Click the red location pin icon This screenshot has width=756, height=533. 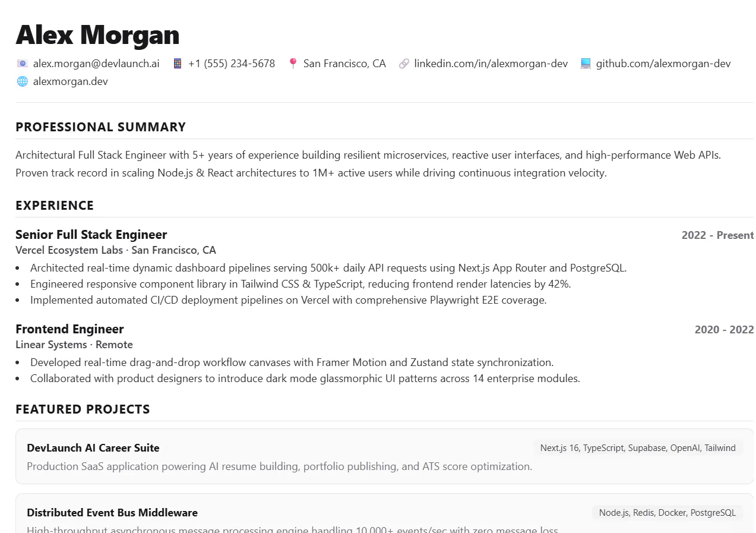(x=293, y=64)
